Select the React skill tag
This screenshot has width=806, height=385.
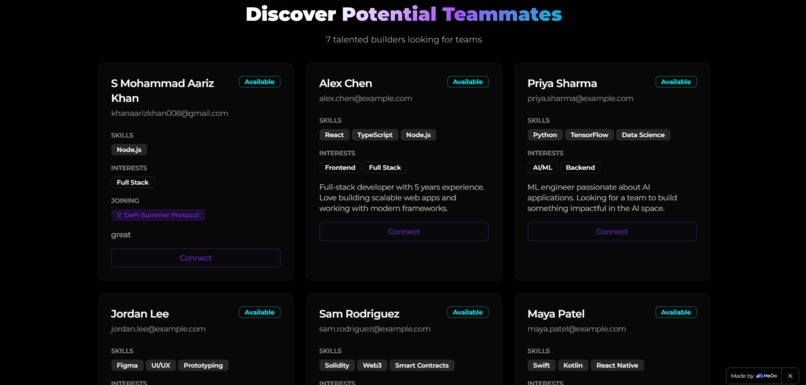[x=334, y=135]
